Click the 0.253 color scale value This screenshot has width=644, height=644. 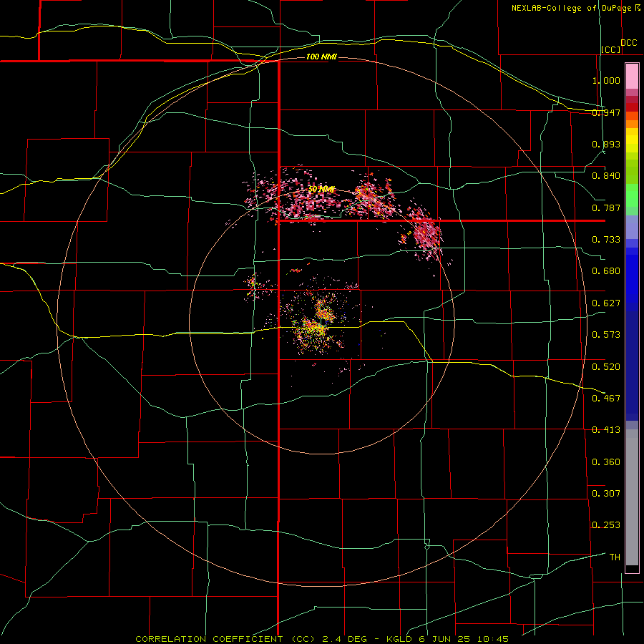tap(606, 525)
